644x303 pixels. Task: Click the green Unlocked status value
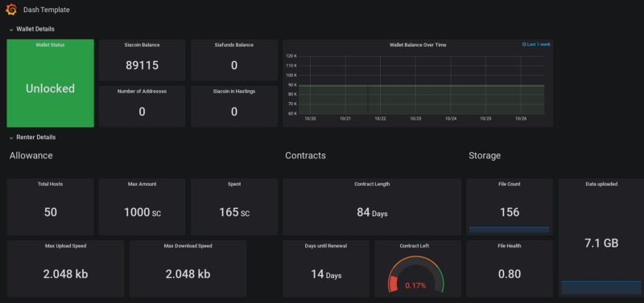coord(50,88)
